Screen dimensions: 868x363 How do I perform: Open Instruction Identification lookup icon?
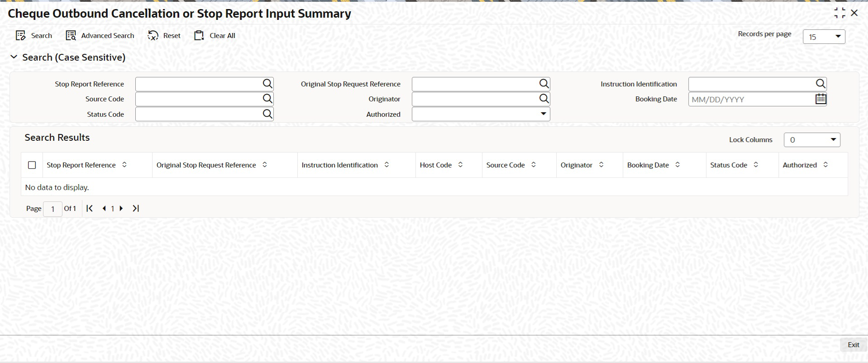[x=820, y=84]
